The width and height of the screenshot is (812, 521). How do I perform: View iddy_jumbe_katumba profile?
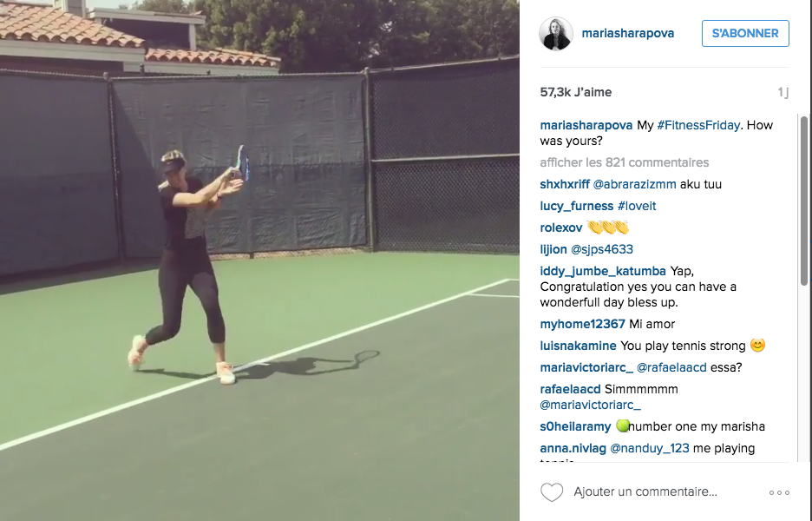(603, 271)
